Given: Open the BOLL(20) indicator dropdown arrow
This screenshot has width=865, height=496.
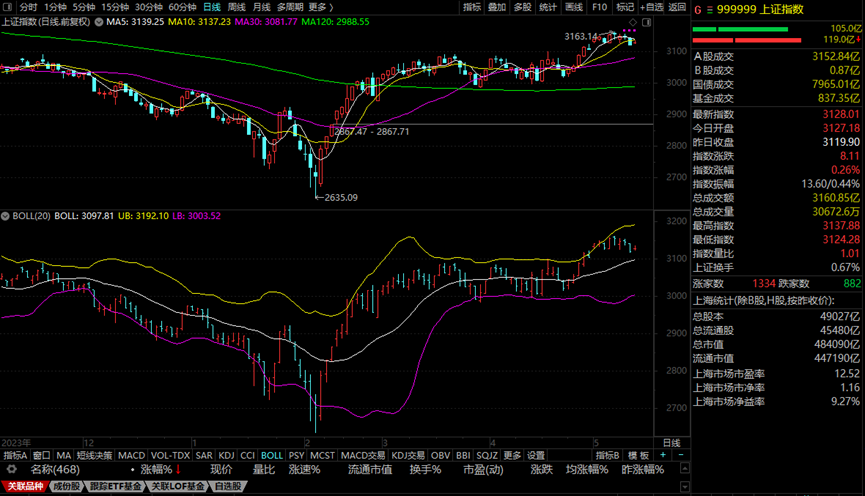Looking at the screenshot, I should pyautogui.click(x=5, y=216).
